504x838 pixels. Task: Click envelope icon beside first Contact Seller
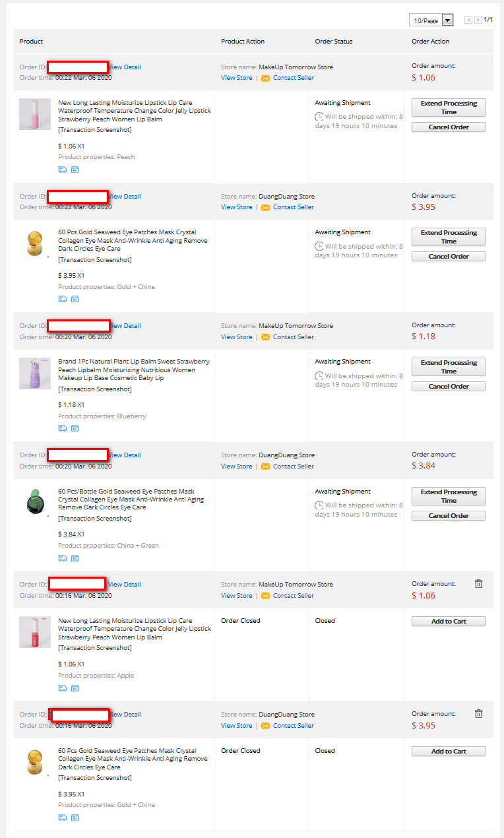click(x=265, y=78)
